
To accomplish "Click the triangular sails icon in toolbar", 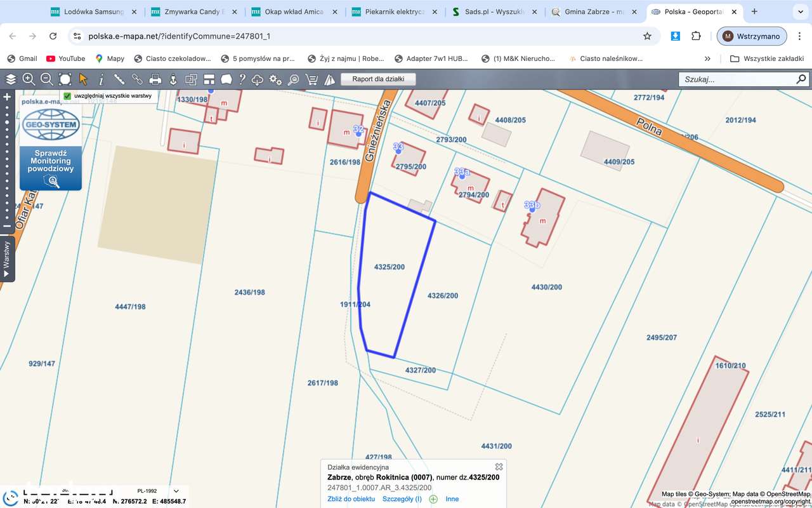I will click(329, 79).
